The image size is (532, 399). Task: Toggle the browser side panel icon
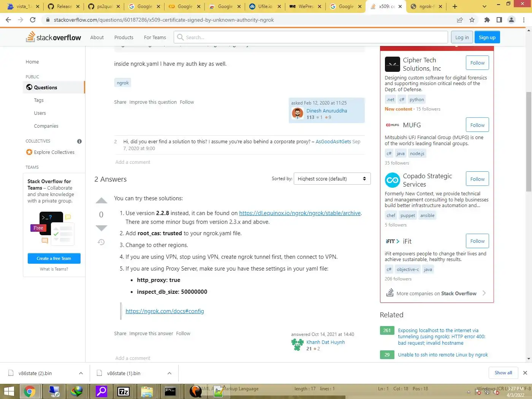coord(499,20)
